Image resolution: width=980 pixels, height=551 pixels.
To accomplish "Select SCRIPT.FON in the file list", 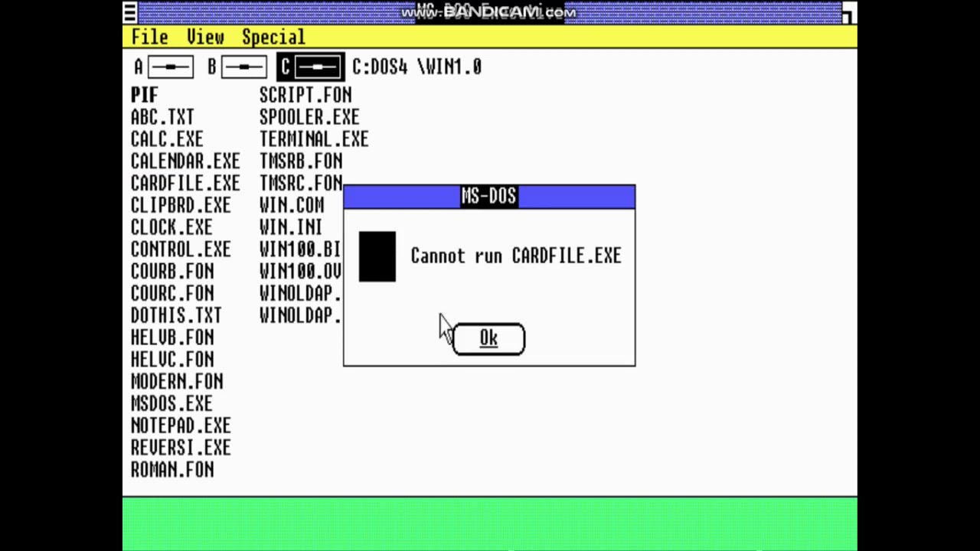I will point(305,95).
